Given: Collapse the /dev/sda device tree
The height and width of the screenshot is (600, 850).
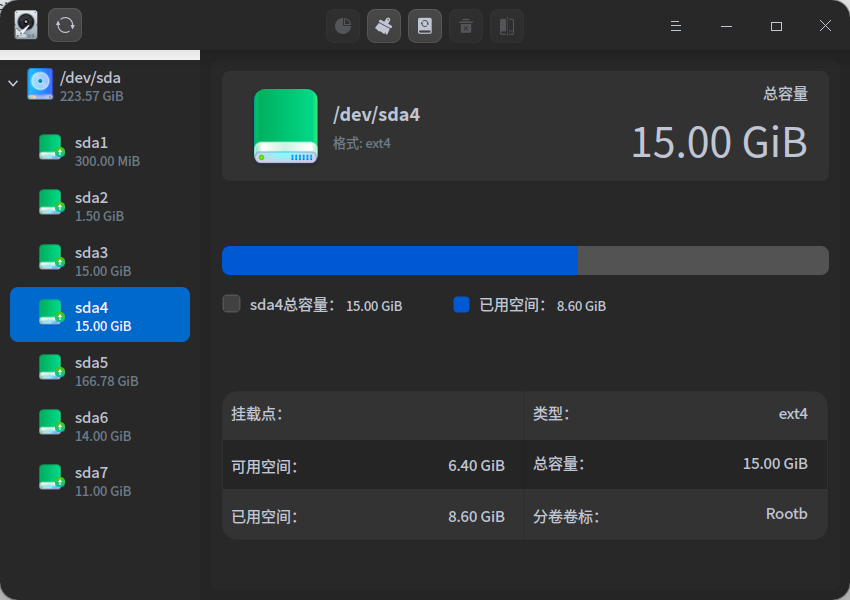Looking at the screenshot, I should (13, 83).
